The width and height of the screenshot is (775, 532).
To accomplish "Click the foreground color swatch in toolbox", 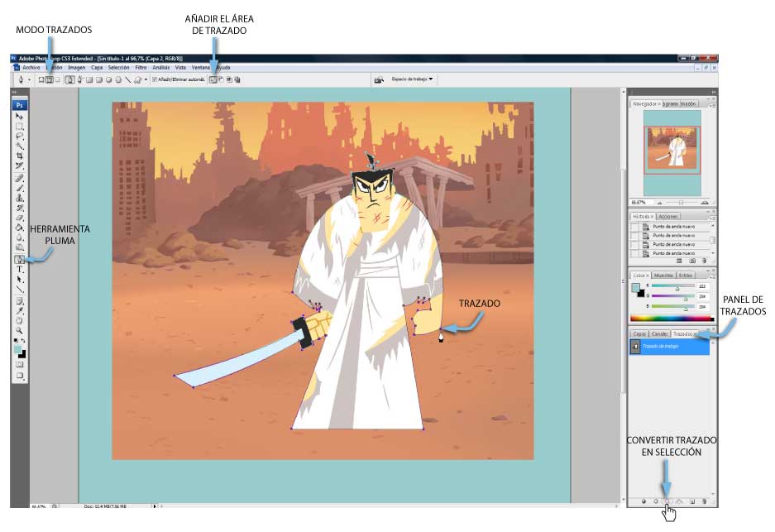I will [18, 349].
